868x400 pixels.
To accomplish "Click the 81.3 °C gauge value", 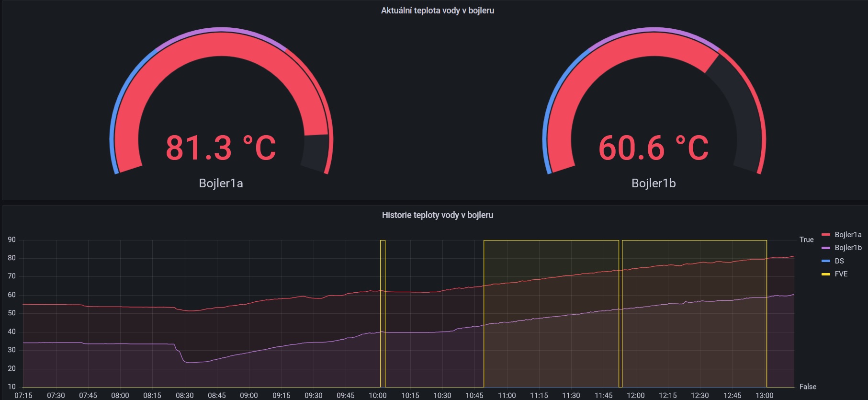I will pos(221,148).
